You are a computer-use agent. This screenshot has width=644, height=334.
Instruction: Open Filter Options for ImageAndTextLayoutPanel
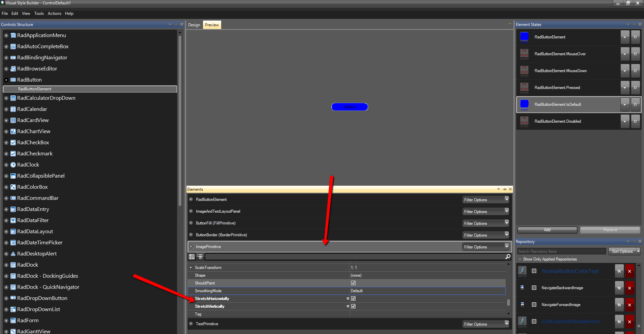[485, 212]
